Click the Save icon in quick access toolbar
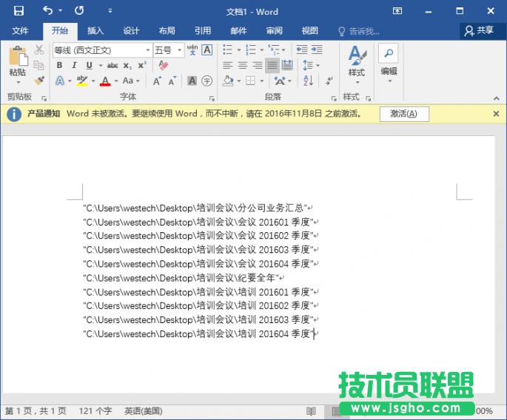 pyautogui.click(x=19, y=11)
